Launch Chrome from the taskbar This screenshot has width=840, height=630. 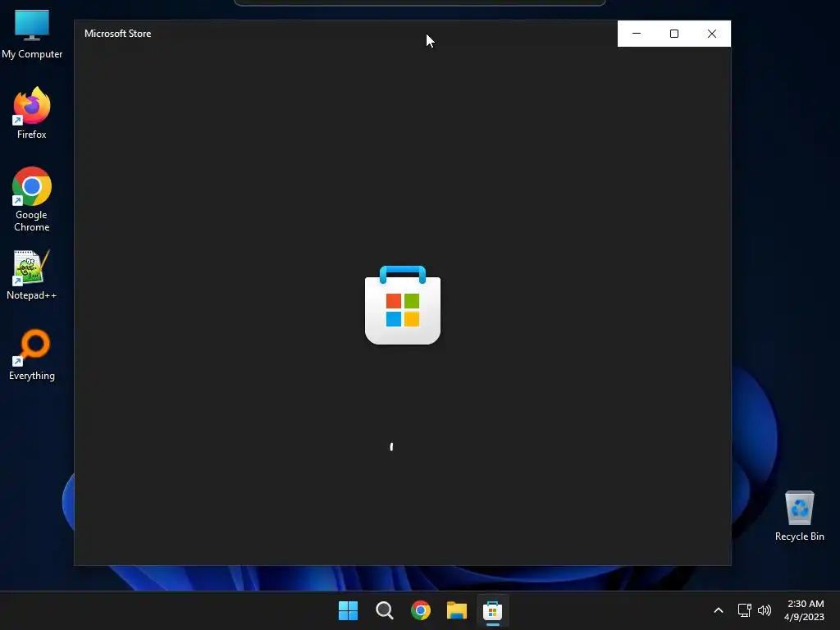point(421,610)
